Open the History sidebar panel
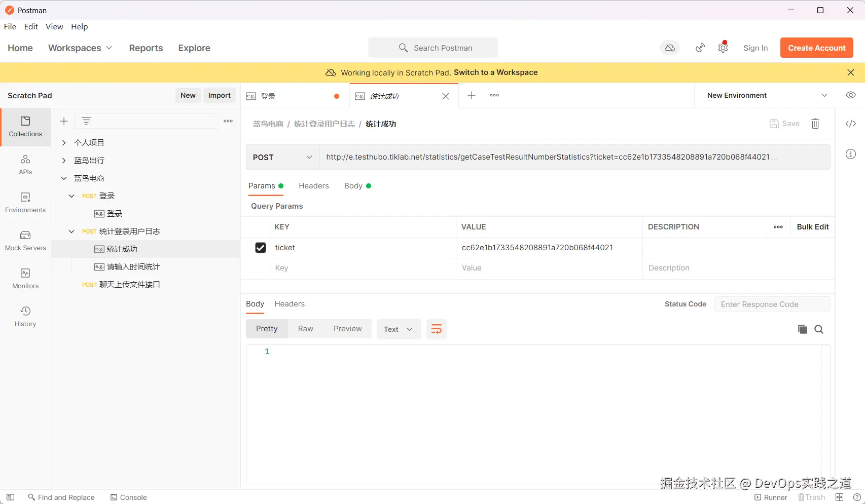Image resolution: width=865 pixels, height=504 pixels. [25, 317]
